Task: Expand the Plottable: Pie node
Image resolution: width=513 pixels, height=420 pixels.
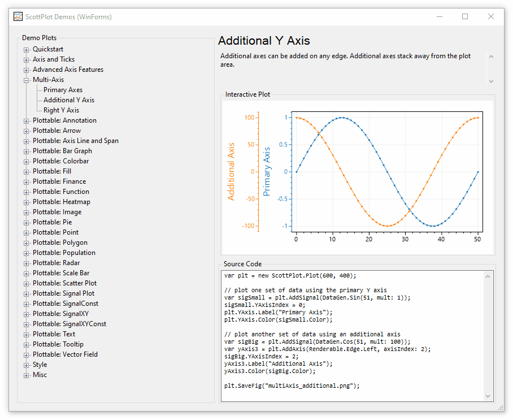Action: coord(26,223)
